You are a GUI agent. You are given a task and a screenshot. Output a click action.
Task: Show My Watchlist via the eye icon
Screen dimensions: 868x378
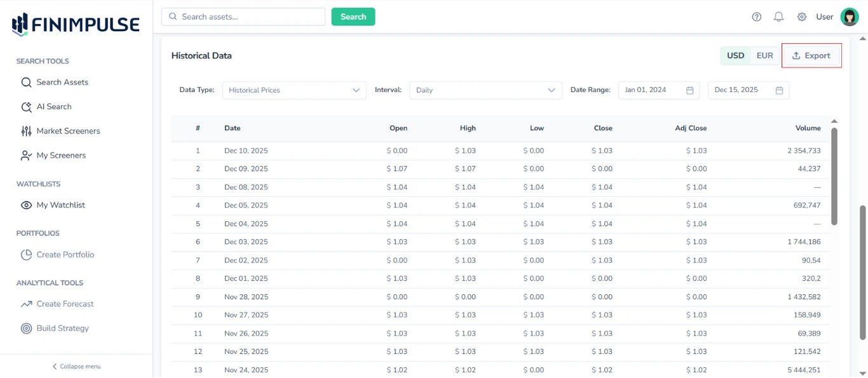pos(25,205)
